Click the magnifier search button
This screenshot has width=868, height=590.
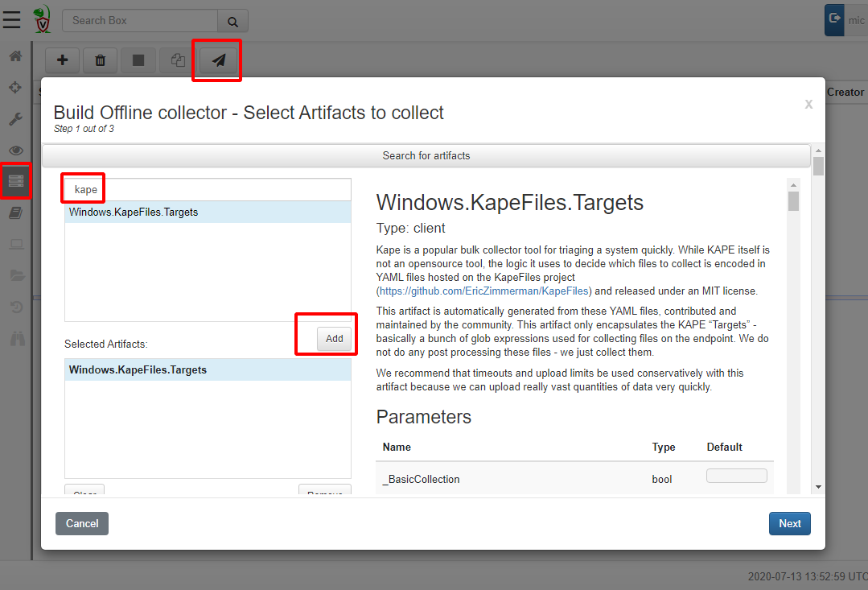pos(232,21)
